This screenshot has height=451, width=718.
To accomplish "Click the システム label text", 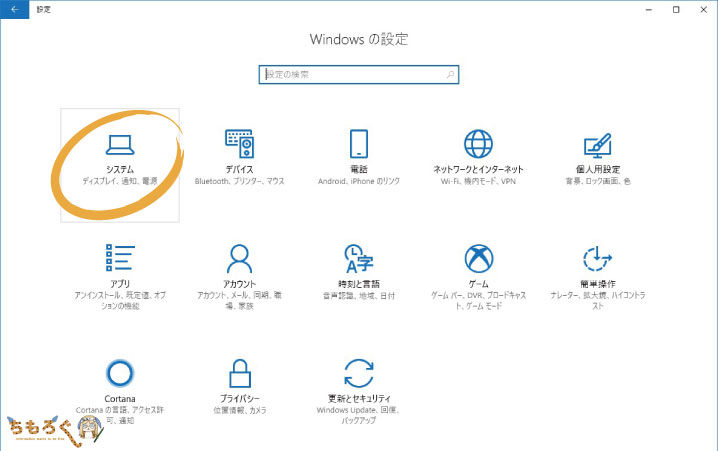I will (x=120, y=169).
